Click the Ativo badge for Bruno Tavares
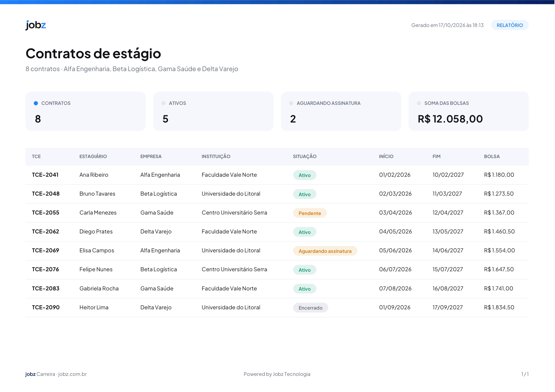This screenshot has height=392, width=555. (304, 194)
